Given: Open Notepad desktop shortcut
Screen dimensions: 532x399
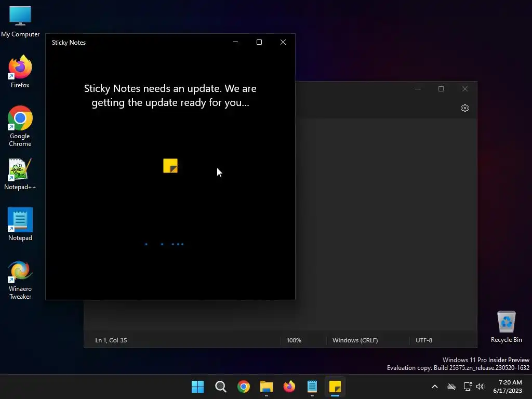Looking at the screenshot, I should tap(20, 224).
